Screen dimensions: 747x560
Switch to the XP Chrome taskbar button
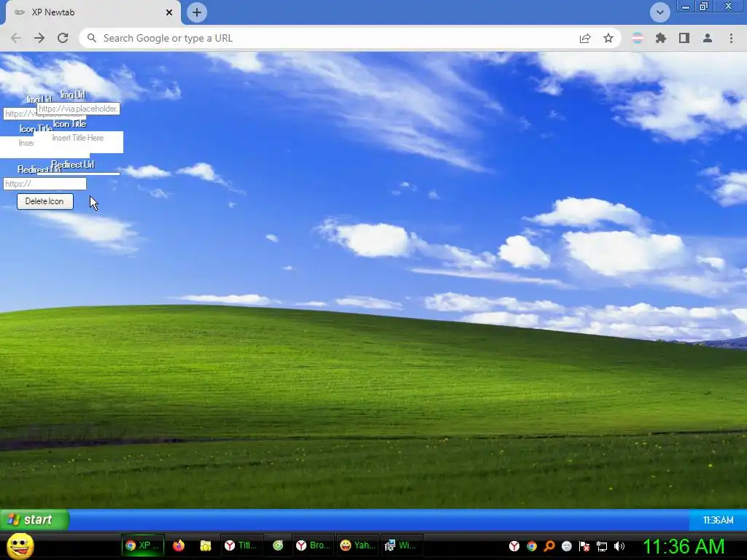click(x=142, y=545)
